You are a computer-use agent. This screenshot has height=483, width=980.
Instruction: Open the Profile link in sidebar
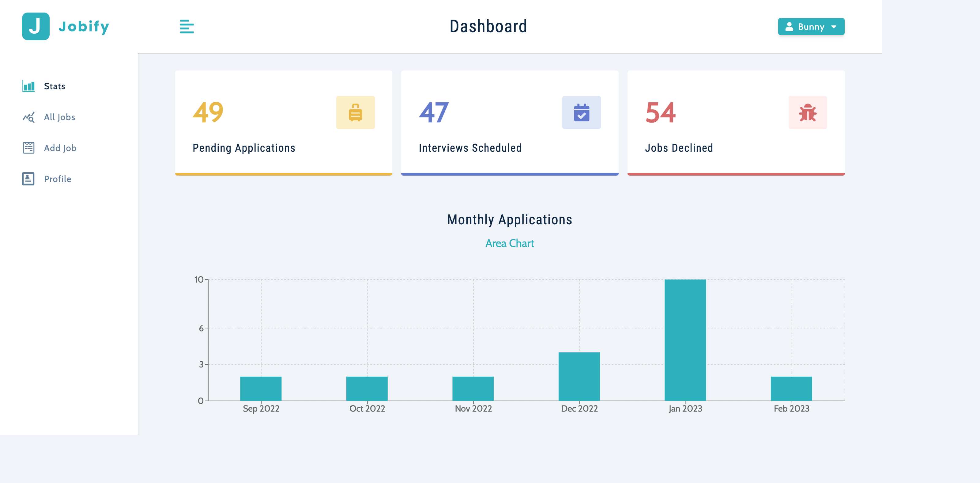click(x=58, y=179)
